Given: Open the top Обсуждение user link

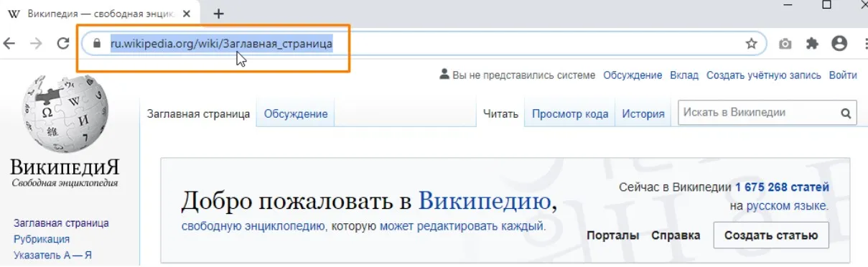Looking at the screenshot, I should pos(633,75).
